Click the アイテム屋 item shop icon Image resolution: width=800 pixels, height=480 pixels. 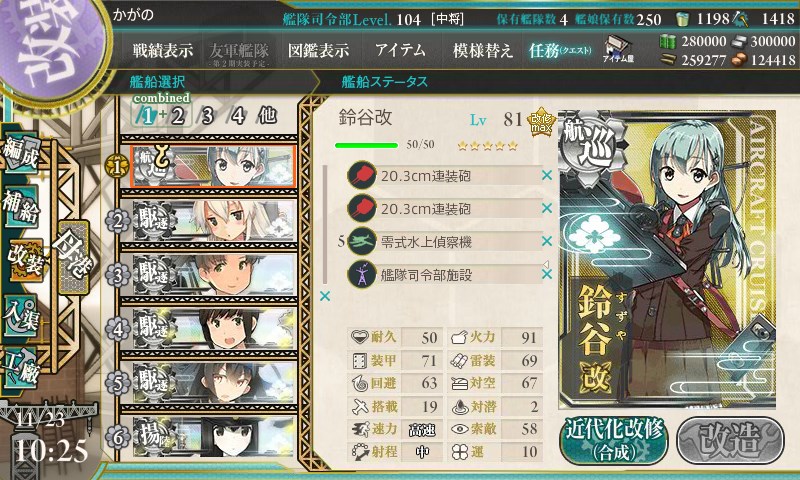click(x=618, y=50)
